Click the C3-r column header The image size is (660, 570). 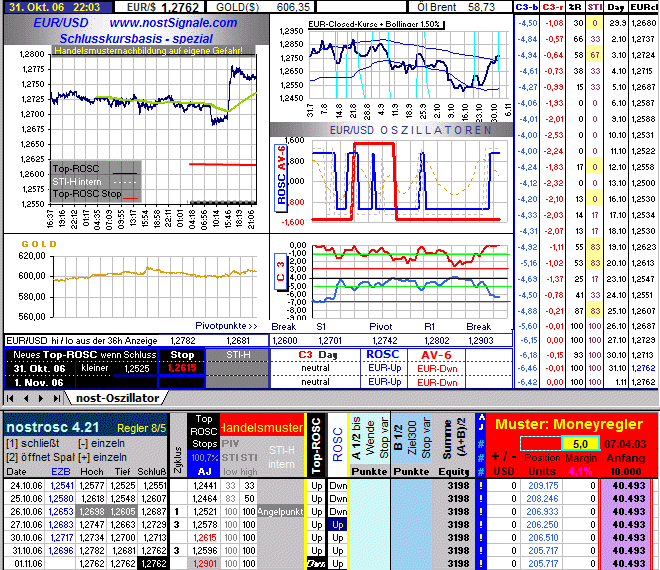coord(553,7)
